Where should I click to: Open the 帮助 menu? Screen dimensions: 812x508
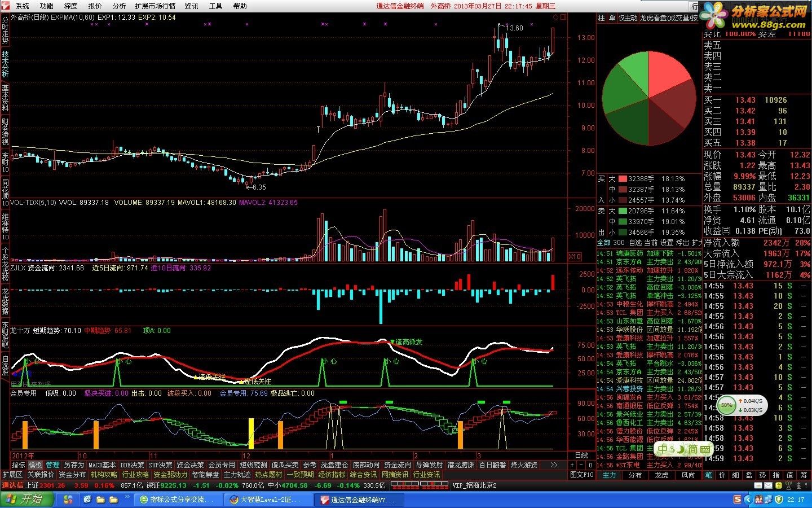pyautogui.click(x=240, y=6)
